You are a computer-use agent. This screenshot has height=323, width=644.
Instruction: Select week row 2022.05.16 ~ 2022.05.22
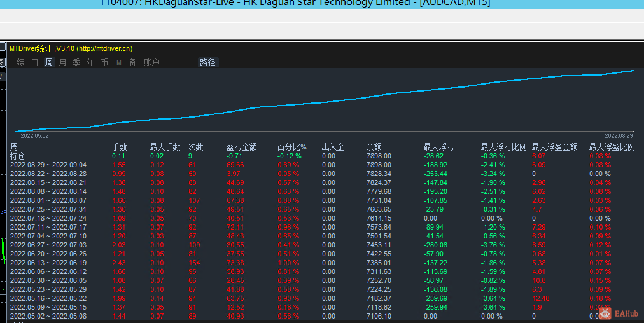[48, 298]
